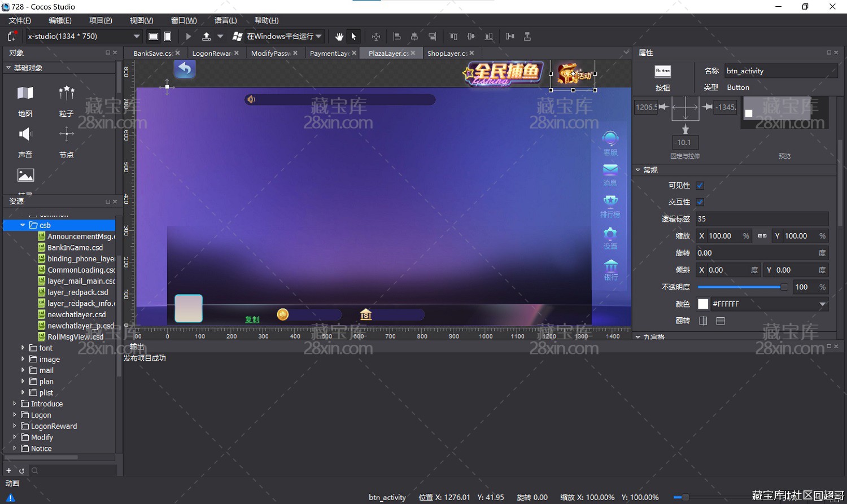Click the play preview button
Screen dimensions: 847x504
click(x=189, y=36)
